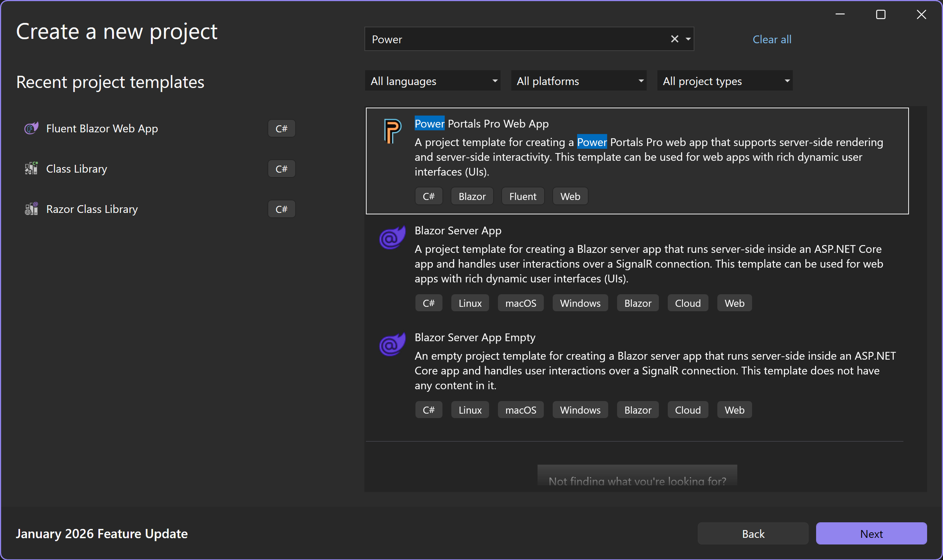Click the Blazor Server App Empty icon
943x560 pixels.
coord(393,345)
